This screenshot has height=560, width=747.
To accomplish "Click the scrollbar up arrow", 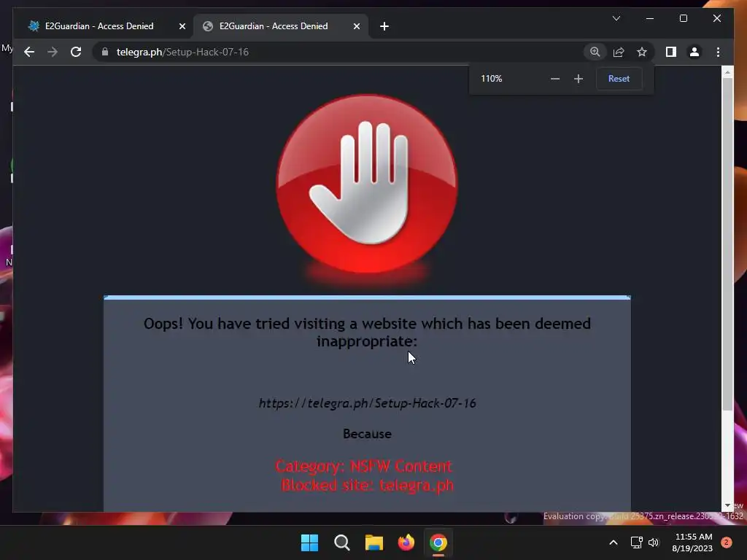I will [x=727, y=72].
